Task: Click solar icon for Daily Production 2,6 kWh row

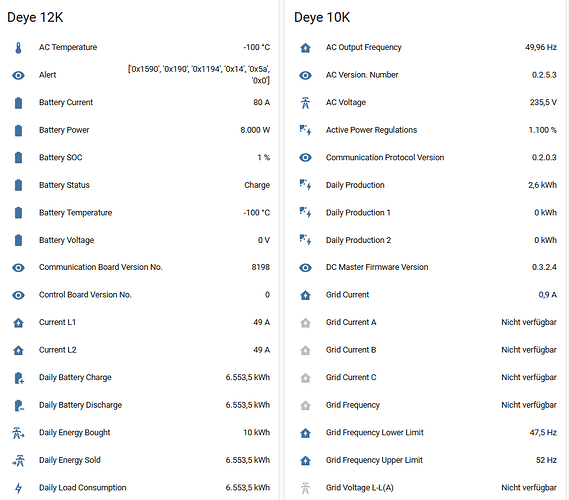Action: click(306, 185)
